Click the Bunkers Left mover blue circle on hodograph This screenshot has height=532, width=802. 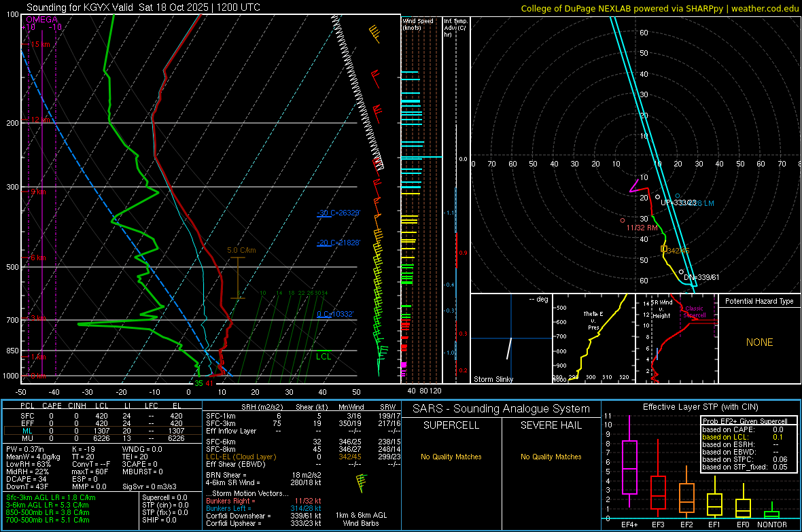click(678, 196)
